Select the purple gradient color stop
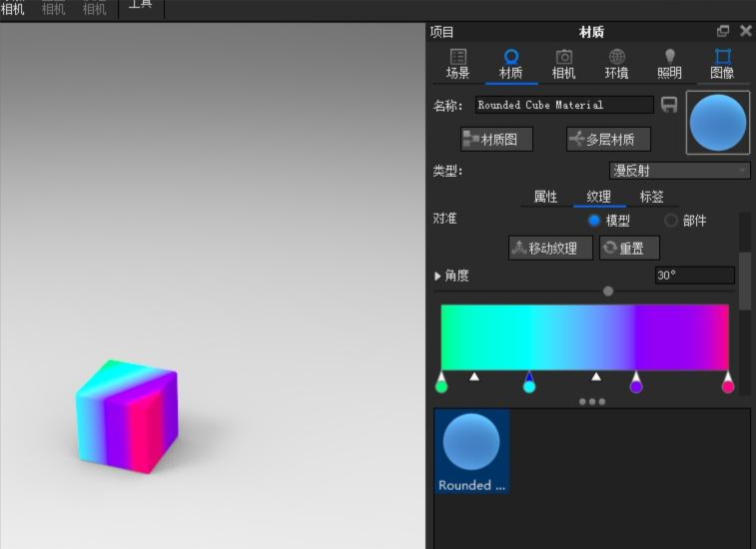Screen dimensions: 756x549 pos(636,385)
